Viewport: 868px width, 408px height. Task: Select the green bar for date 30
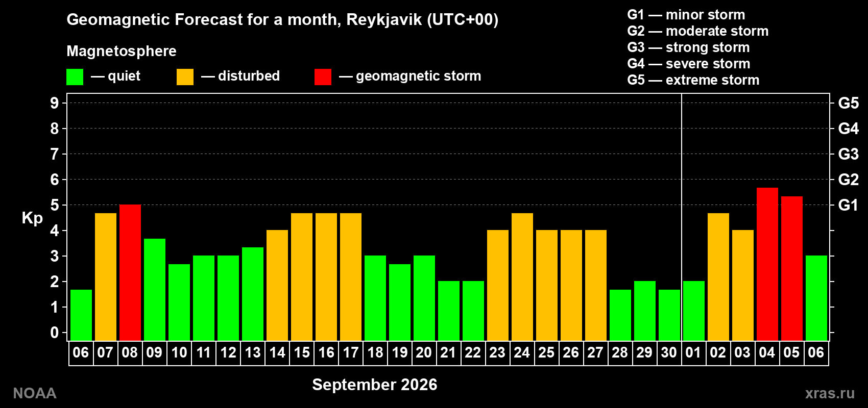click(669, 315)
